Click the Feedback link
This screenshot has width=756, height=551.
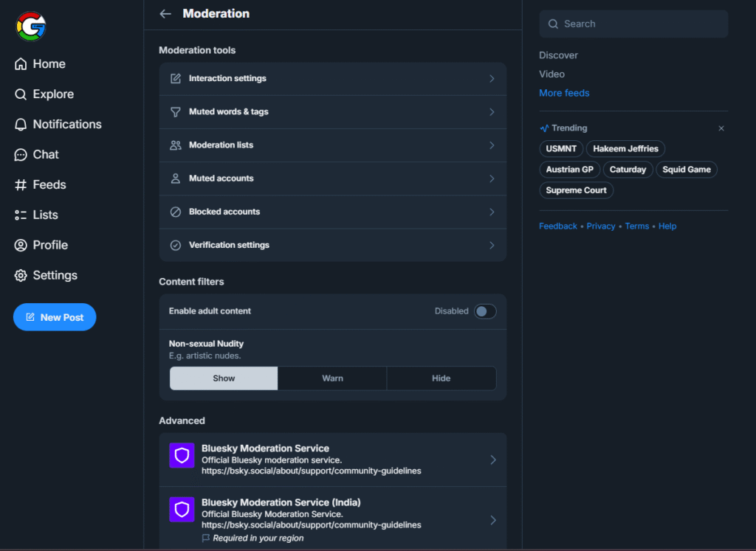click(x=558, y=226)
